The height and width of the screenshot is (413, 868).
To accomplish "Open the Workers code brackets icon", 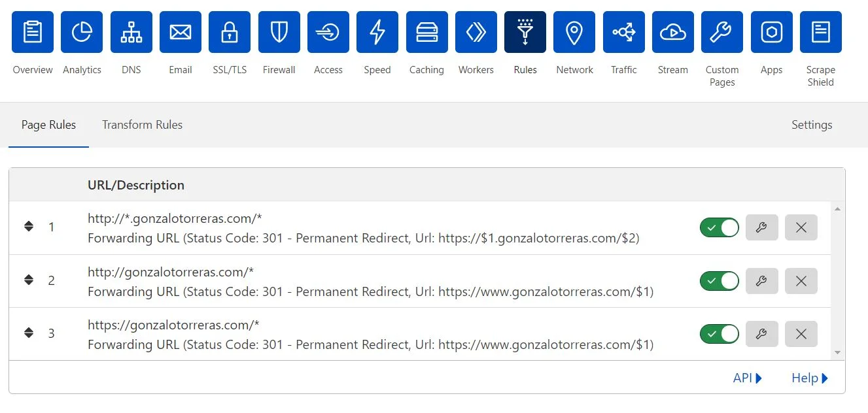I will pos(476,32).
